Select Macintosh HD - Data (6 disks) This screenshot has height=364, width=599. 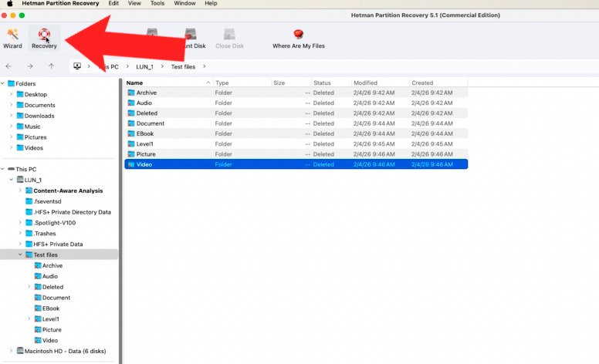(61, 351)
